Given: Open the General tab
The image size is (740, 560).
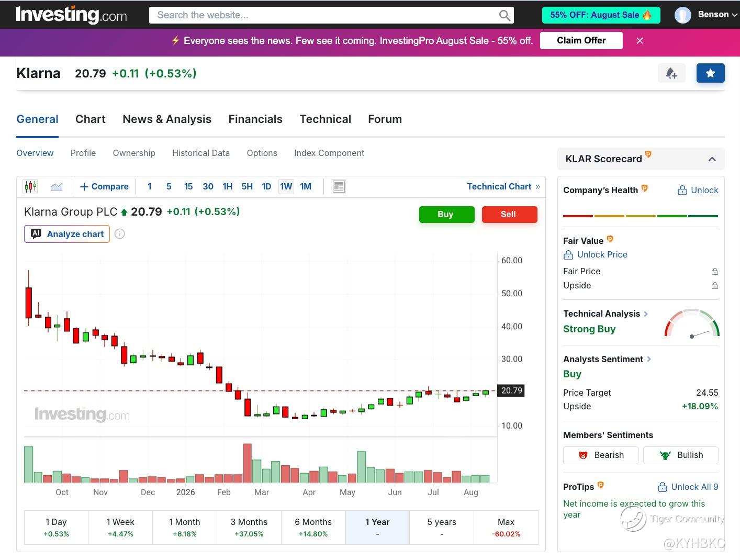Looking at the screenshot, I should 37,119.
